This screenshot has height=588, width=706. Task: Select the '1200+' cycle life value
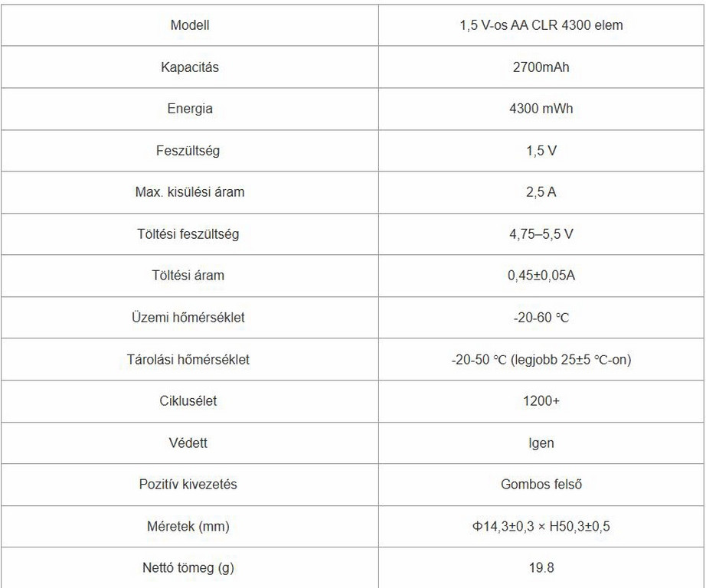pyautogui.click(x=541, y=401)
